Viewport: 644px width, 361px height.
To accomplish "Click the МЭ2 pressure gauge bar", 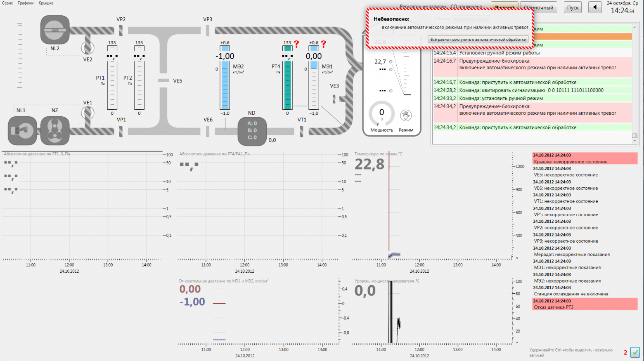I will tap(225, 78).
